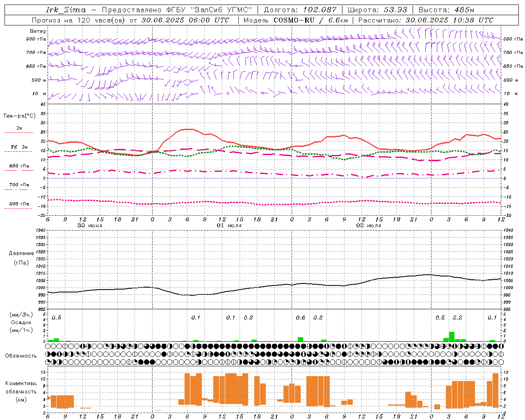The image size is (525, 420).
Task: Click the (мм/3ч.) precipitation unit label
Action: [x=21, y=315]
